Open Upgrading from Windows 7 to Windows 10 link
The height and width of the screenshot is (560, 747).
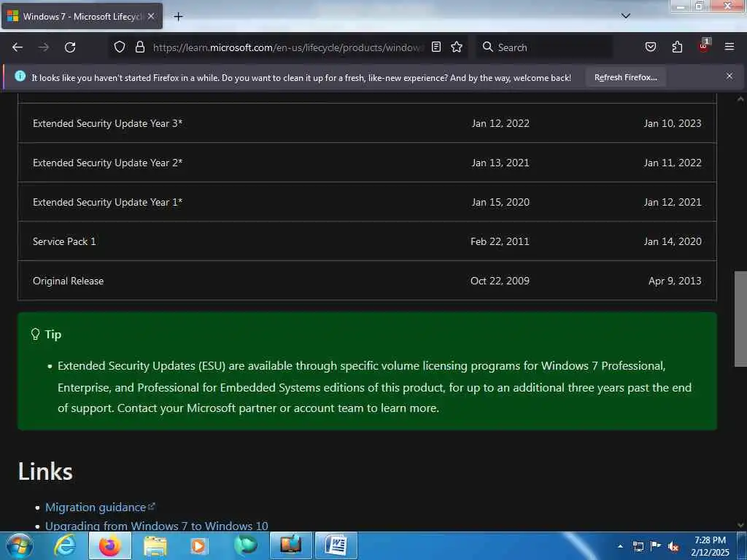157,526
